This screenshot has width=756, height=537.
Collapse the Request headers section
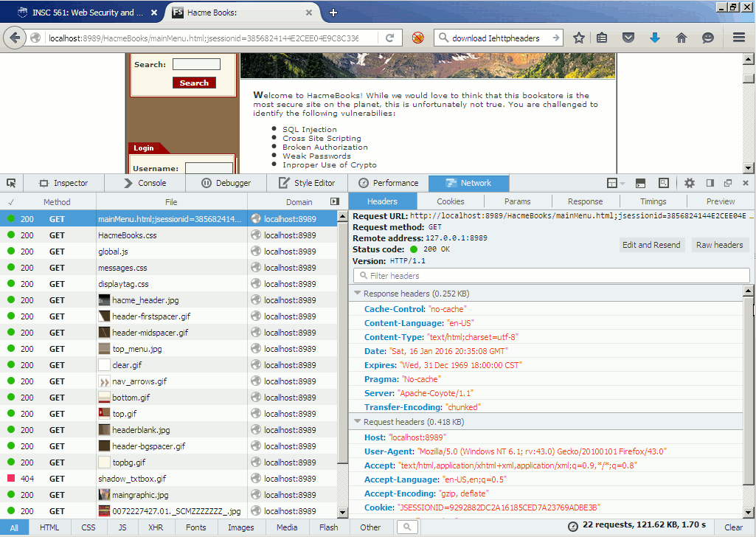[358, 422]
